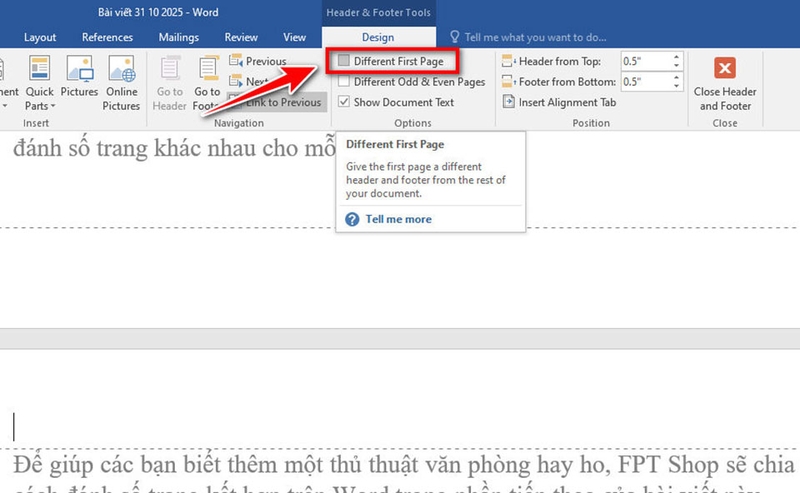Click the Footer from Bottom icon
Viewport: 800px width, 493px height.
[x=508, y=82]
